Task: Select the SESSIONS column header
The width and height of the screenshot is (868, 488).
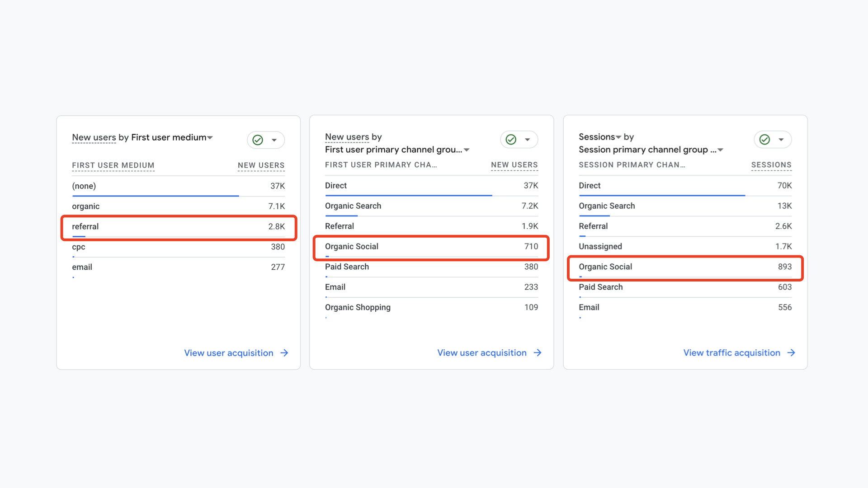Action: coord(771,165)
